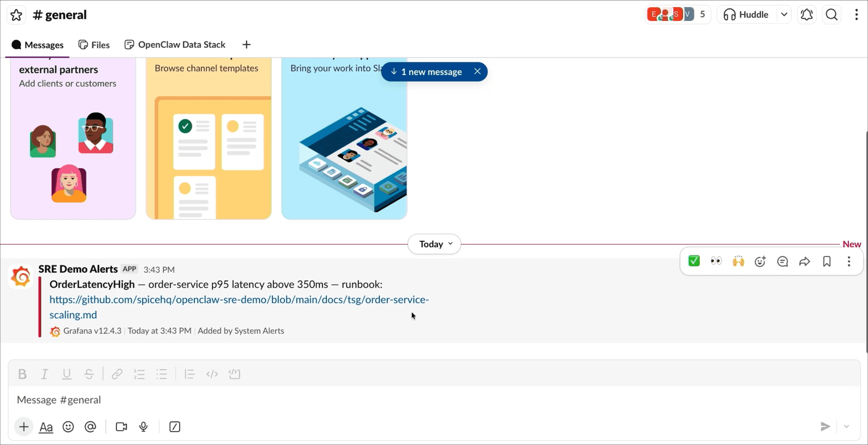Toggle inline code formatting
Viewport: 868px width, 445px height.
click(x=212, y=374)
